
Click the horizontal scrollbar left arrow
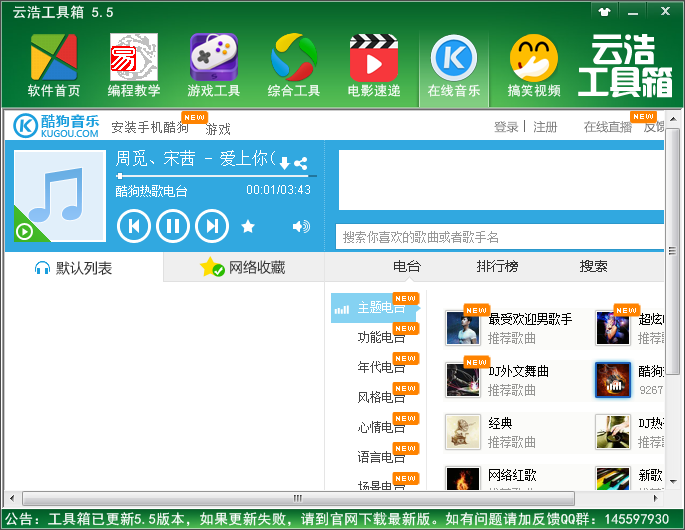point(12,498)
